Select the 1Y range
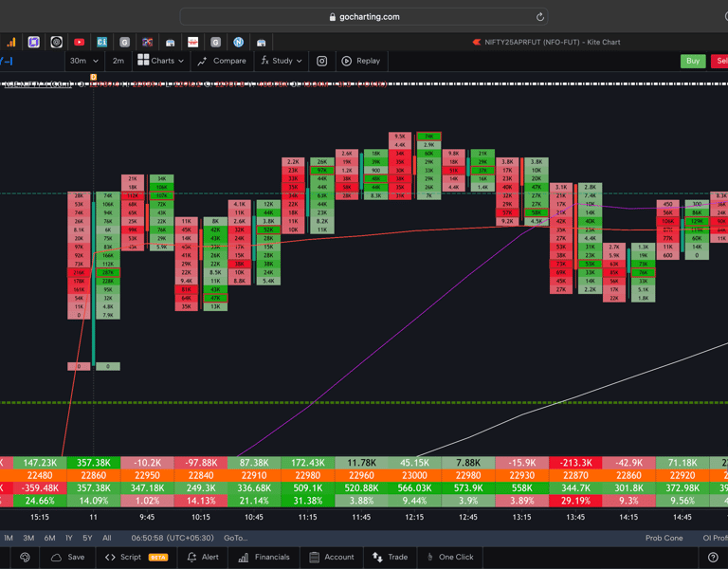728x569 pixels. coord(69,539)
